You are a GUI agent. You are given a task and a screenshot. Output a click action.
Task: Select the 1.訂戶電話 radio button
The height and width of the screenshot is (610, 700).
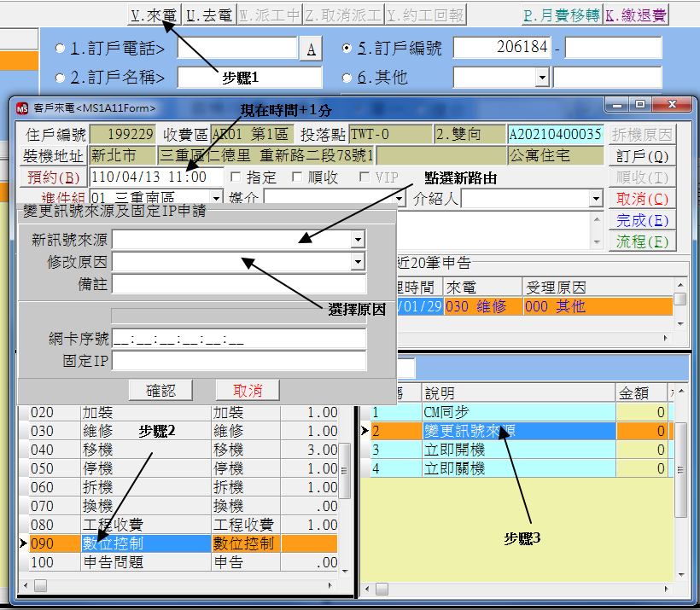tap(60, 49)
